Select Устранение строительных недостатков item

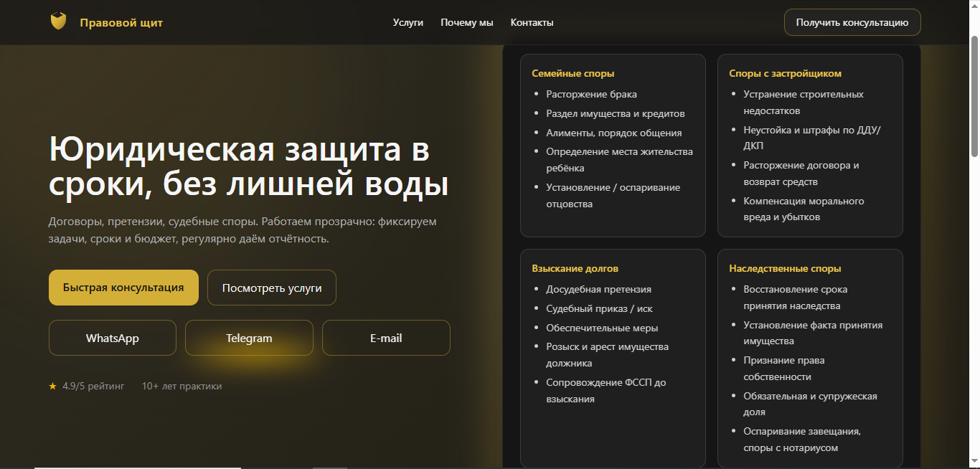pos(804,103)
